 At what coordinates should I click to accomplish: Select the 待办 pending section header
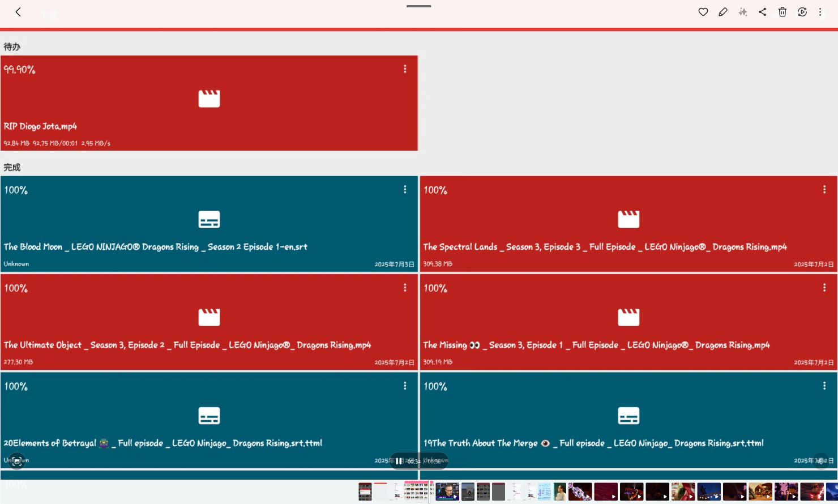(12, 47)
